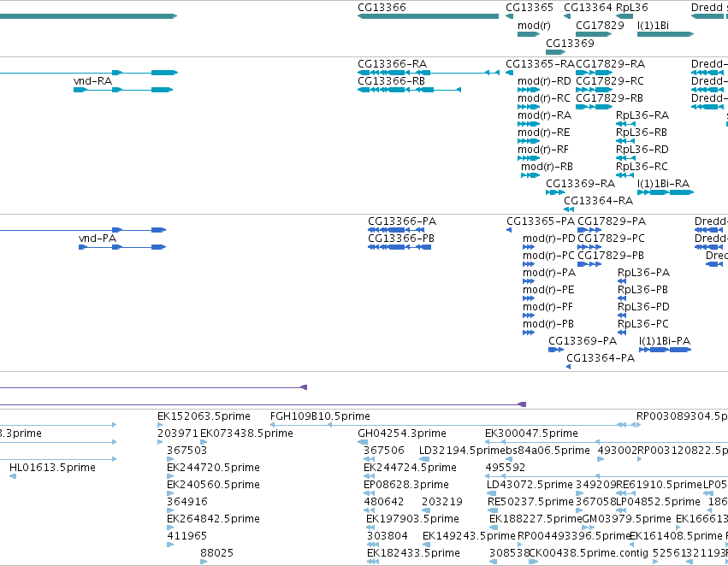Click the HL01613.5prime EST label

click(x=52, y=468)
